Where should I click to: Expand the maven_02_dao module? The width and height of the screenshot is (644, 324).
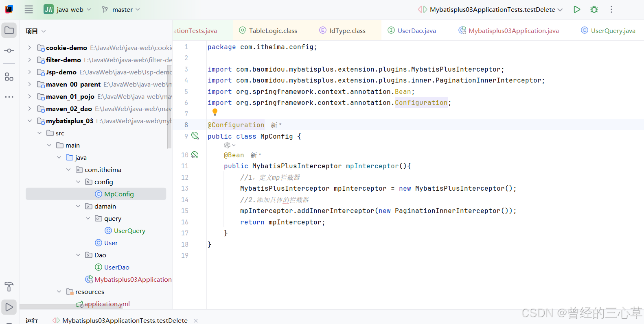pos(30,109)
